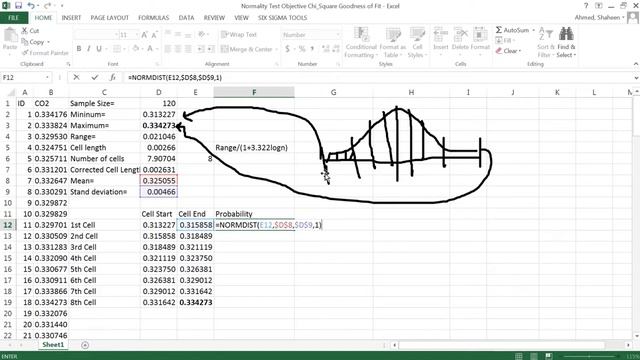This screenshot has height=360, width=640.
Task: Toggle Italic formatting
Action: point(89,49)
